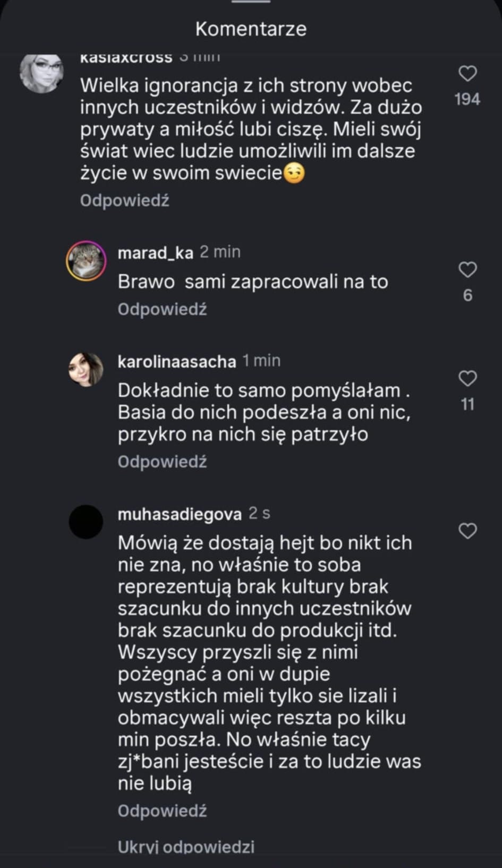This screenshot has height=868, width=502.
Task: Open marad_ka cat avatar
Action: click(86, 261)
